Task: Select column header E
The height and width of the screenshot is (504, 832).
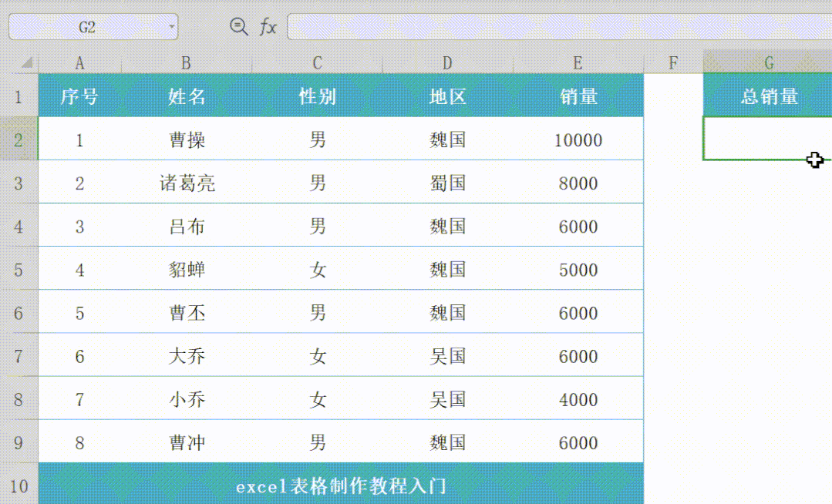Action: 578,63
